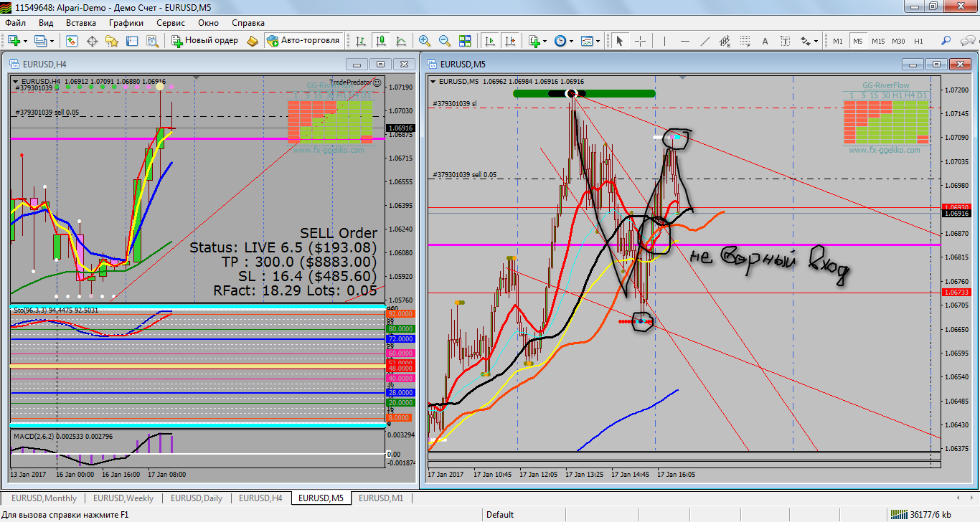The height and width of the screenshot is (522, 980).
Task: Click the Default profile in status bar
Action: 500,514
